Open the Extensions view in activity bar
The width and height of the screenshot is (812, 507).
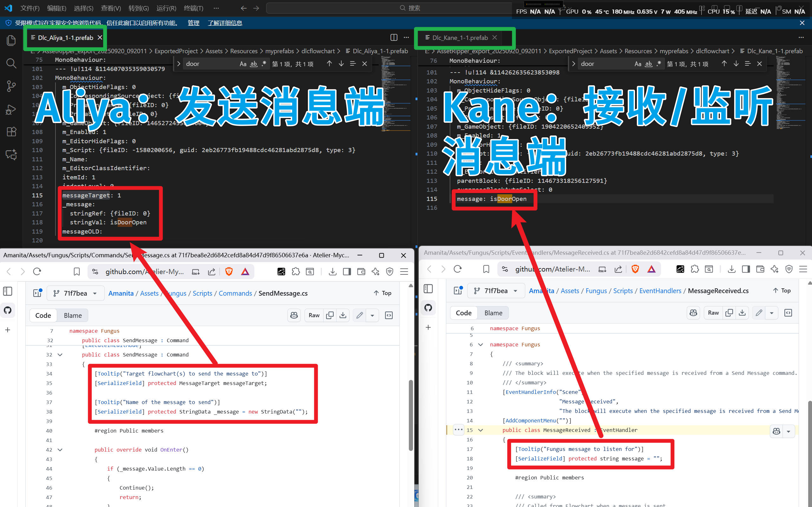[11, 132]
